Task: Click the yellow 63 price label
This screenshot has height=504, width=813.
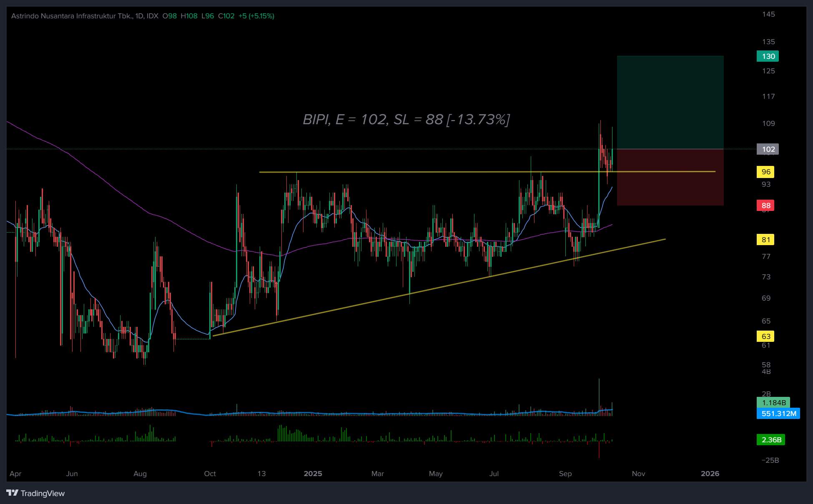Action: tap(766, 336)
